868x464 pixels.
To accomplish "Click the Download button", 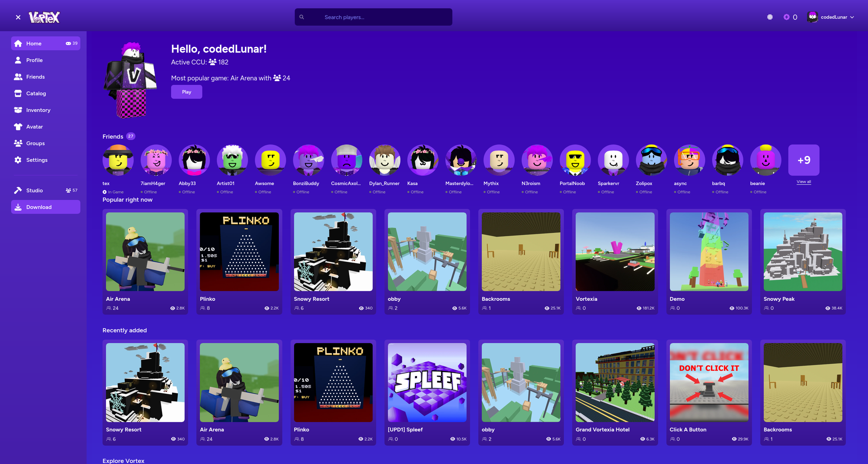I will point(46,207).
